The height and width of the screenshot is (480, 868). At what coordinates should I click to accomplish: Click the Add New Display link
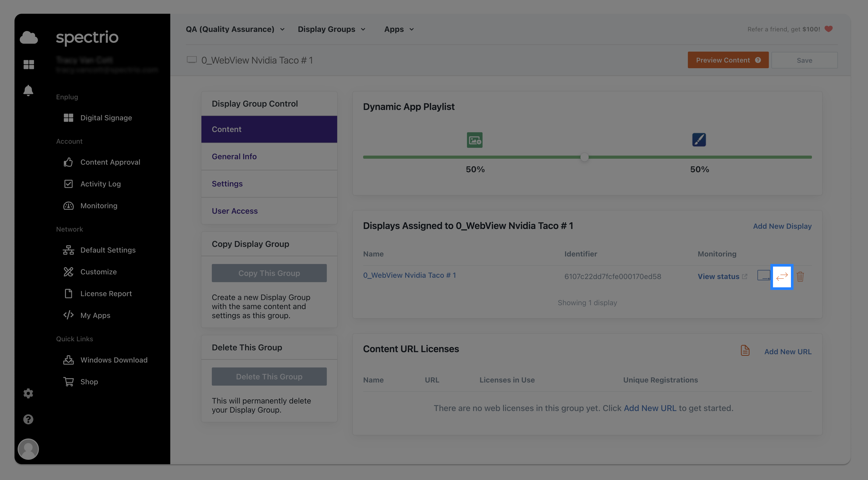point(782,226)
